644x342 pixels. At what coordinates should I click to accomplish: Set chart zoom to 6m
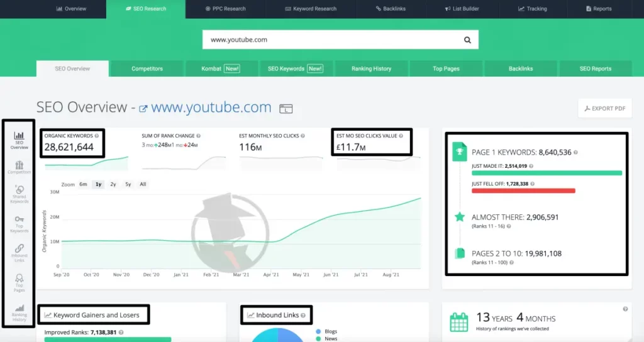84,184
